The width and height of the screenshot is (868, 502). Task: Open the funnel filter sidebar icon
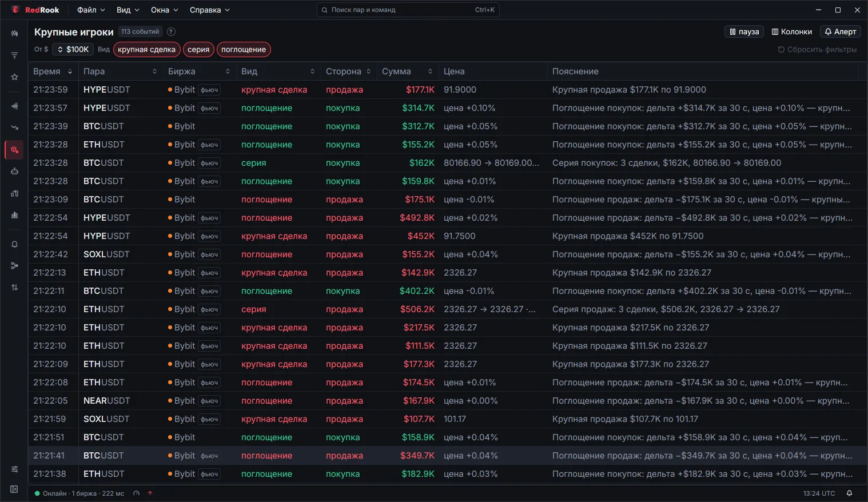14,55
